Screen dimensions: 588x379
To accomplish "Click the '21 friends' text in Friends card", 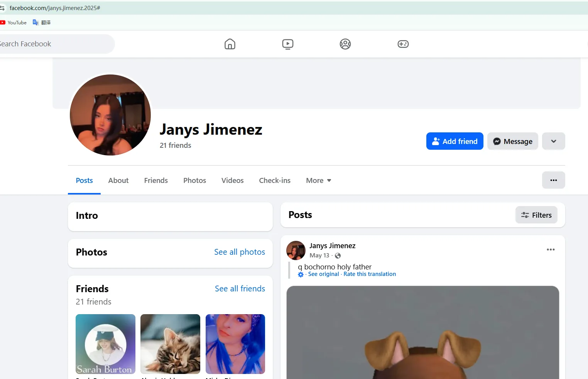I will click(x=94, y=302).
